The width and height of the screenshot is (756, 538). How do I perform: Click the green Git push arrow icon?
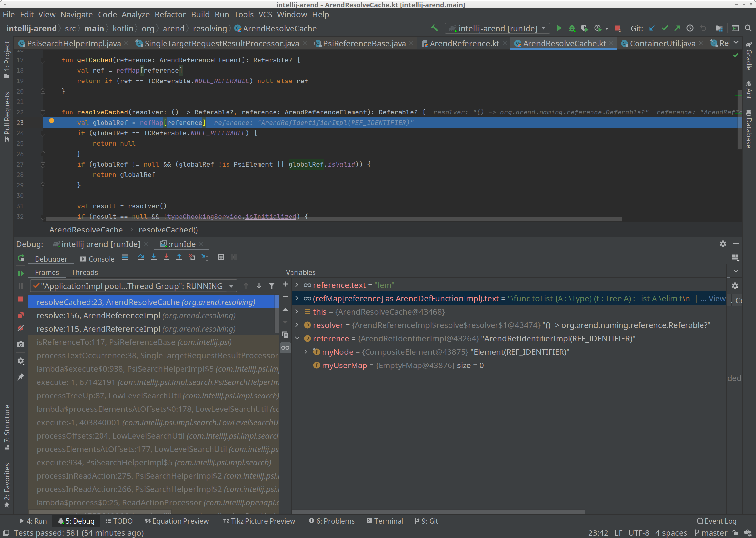[677, 28]
